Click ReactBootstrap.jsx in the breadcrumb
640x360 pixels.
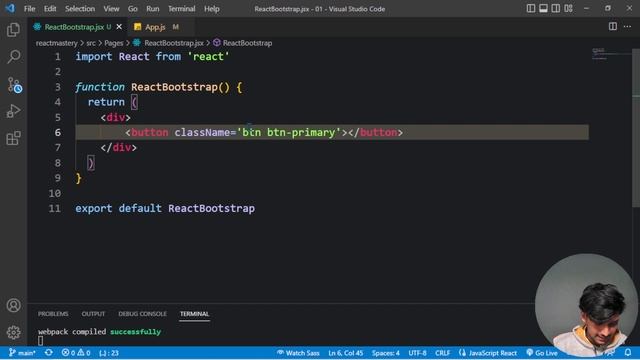173,43
